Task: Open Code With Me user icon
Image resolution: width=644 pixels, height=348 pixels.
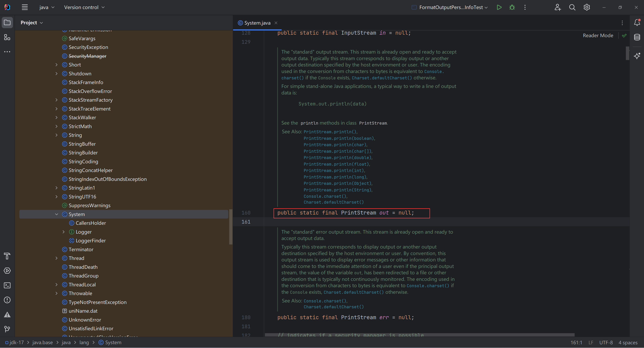Action: click(557, 7)
